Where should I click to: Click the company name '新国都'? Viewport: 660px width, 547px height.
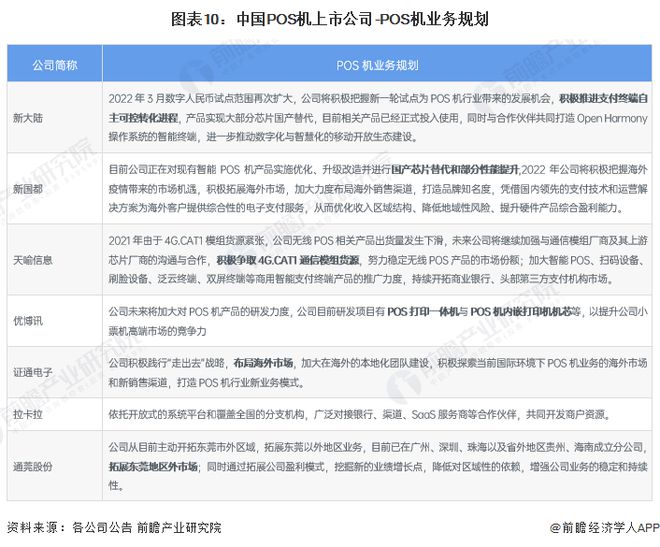28,189
